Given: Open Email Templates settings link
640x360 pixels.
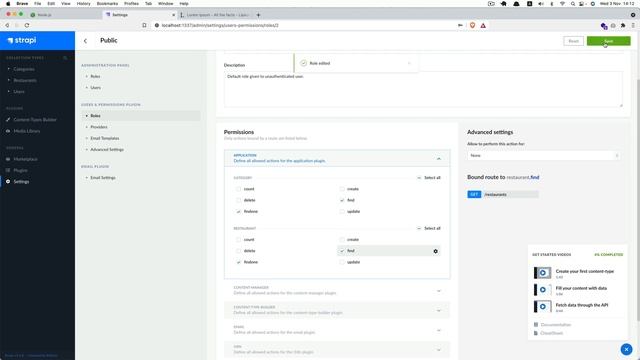Looking at the screenshot, I should [x=105, y=138].
